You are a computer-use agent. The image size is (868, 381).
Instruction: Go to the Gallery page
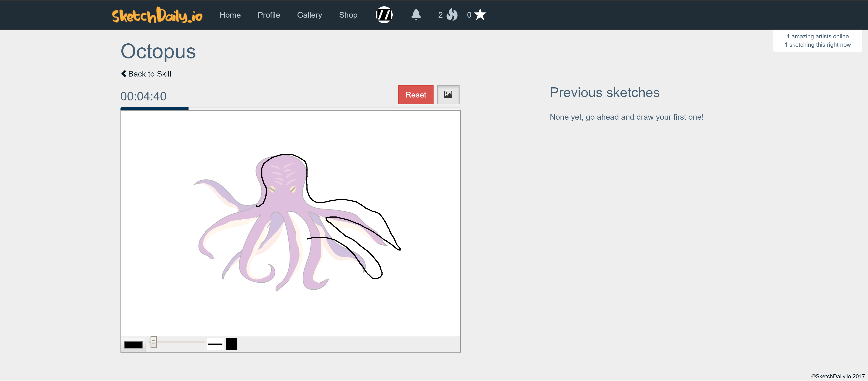[309, 15]
